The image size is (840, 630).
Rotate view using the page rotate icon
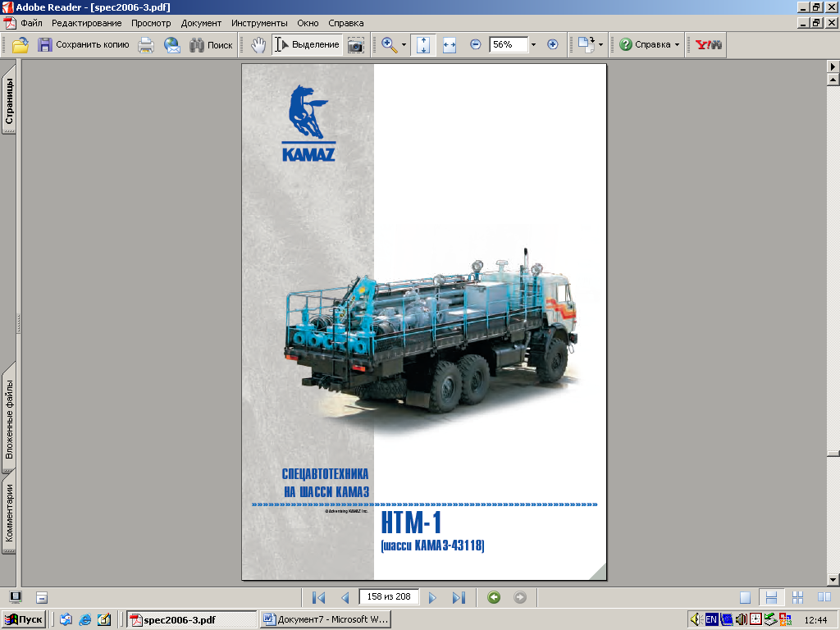[x=586, y=45]
